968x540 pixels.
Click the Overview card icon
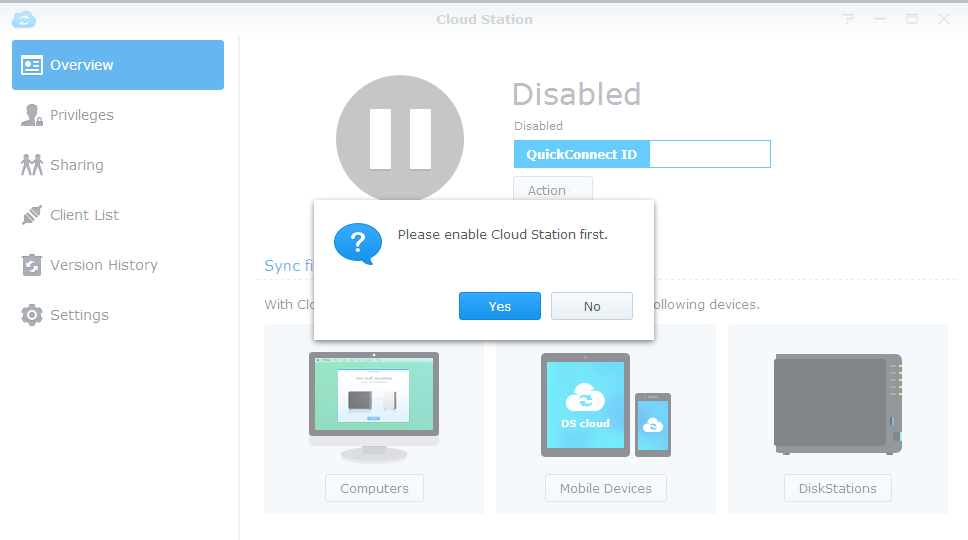(31, 65)
